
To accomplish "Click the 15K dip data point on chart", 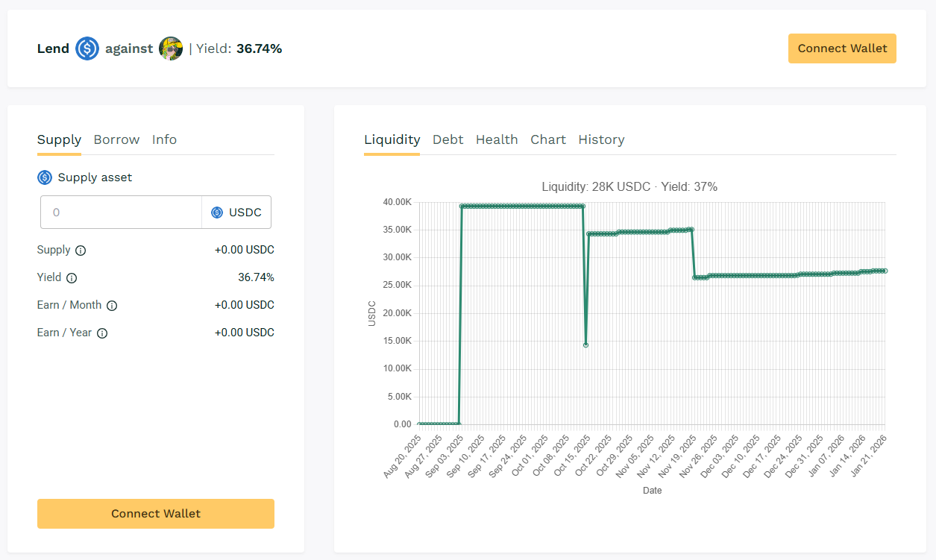I will (585, 345).
